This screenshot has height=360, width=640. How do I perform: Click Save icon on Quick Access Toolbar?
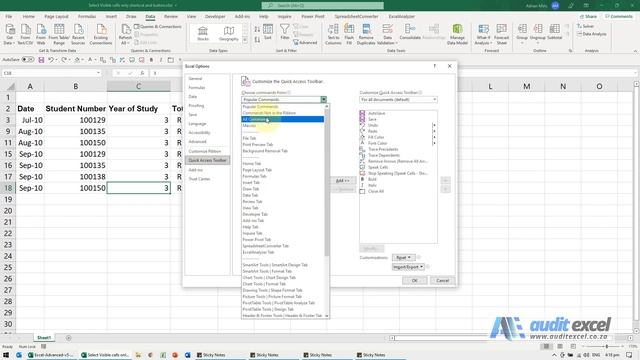pos(41,60)
